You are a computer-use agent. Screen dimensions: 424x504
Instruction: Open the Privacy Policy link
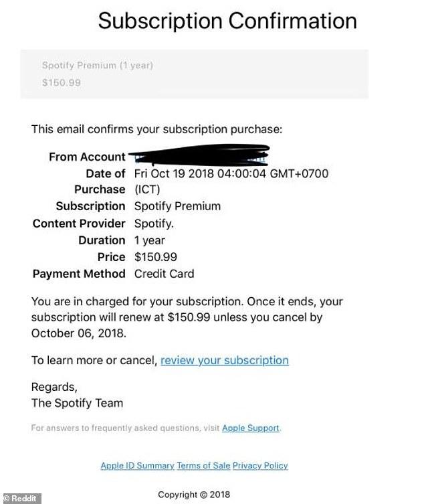pos(261,465)
